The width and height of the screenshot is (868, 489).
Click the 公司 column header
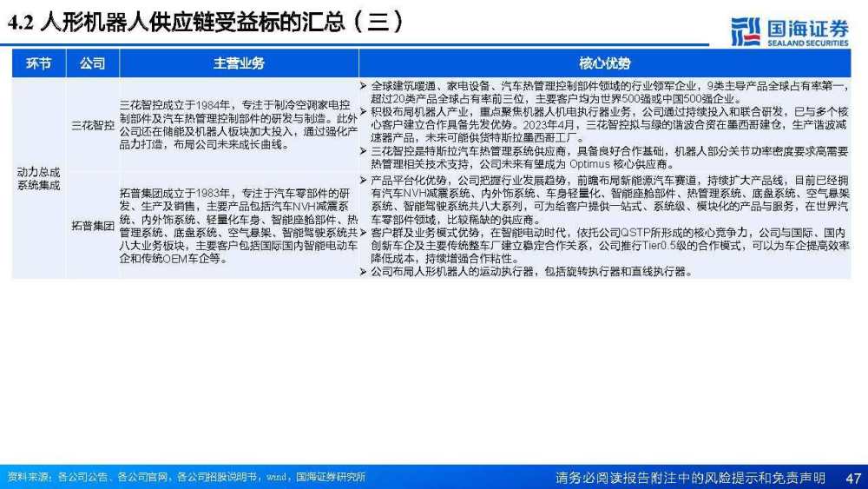tap(93, 63)
